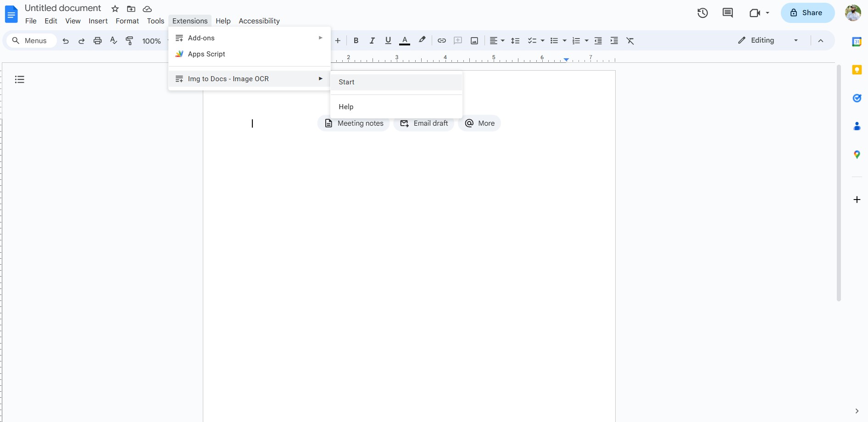Select Start under Img to Docs - Image OCR

[x=346, y=82]
